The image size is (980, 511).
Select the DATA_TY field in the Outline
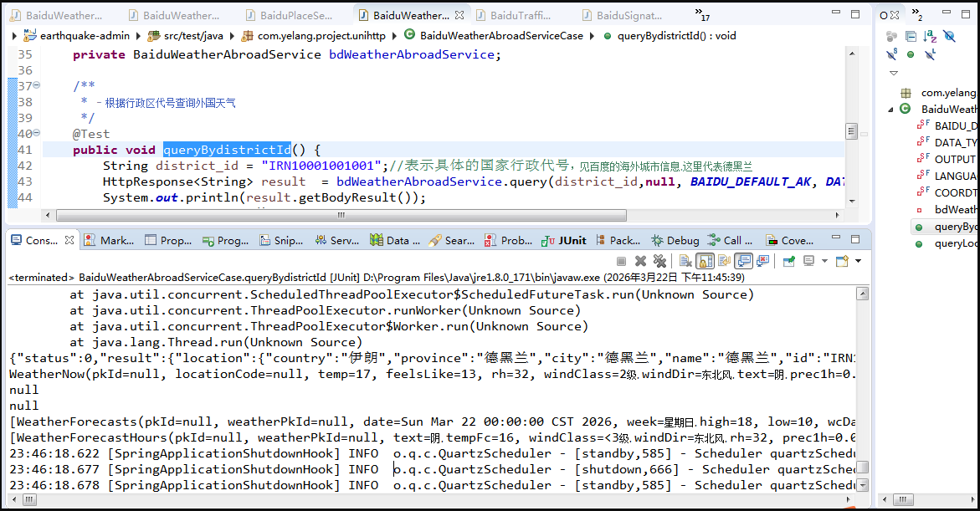tap(955, 142)
